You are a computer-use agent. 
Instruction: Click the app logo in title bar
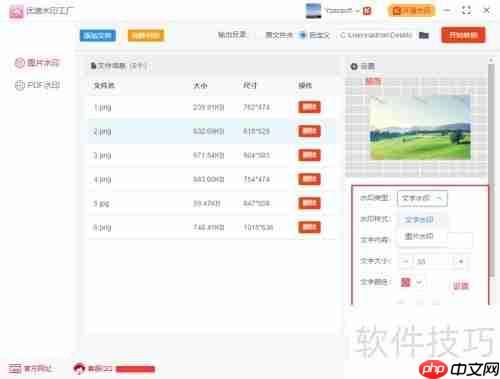point(16,12)
